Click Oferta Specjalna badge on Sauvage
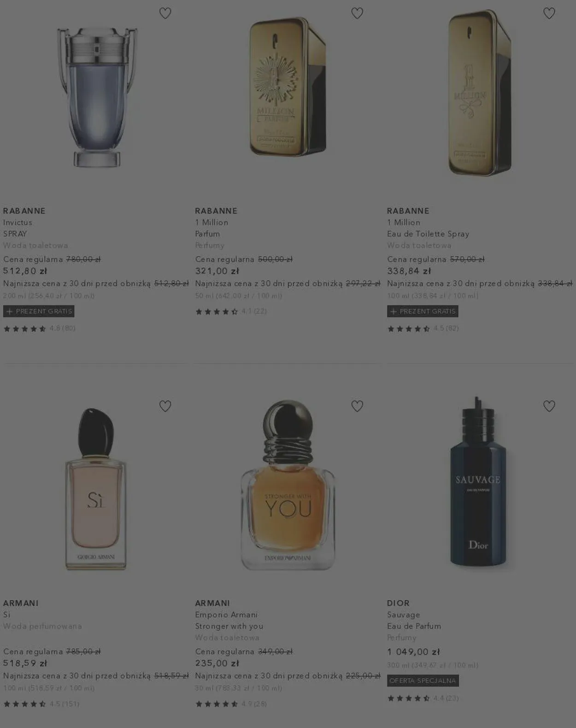The image size is (576, 728). [x=423, y=681]
